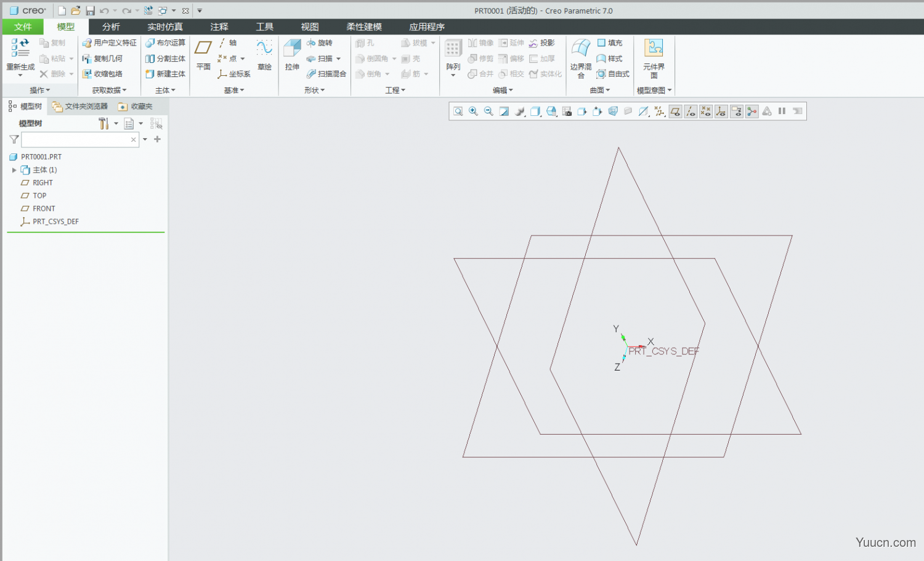The height and width of the screenshot is (561, 924).
Task: Click the Perspective View icon
Action: pyautogui.click(x=613, y=112)
